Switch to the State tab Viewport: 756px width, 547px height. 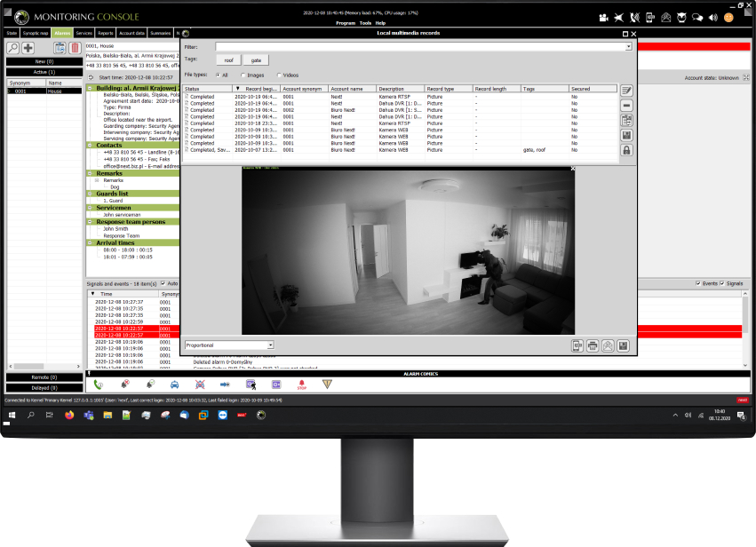(x=12, y=33)
